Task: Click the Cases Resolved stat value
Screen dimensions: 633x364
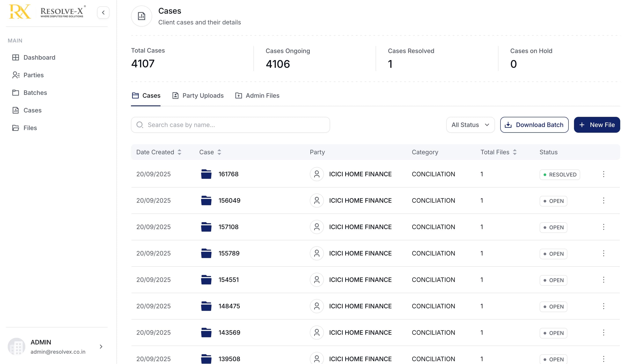Action: 390,64
